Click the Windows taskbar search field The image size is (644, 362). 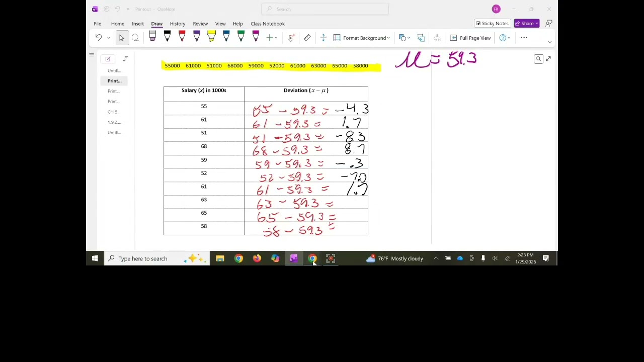point(158,258)
